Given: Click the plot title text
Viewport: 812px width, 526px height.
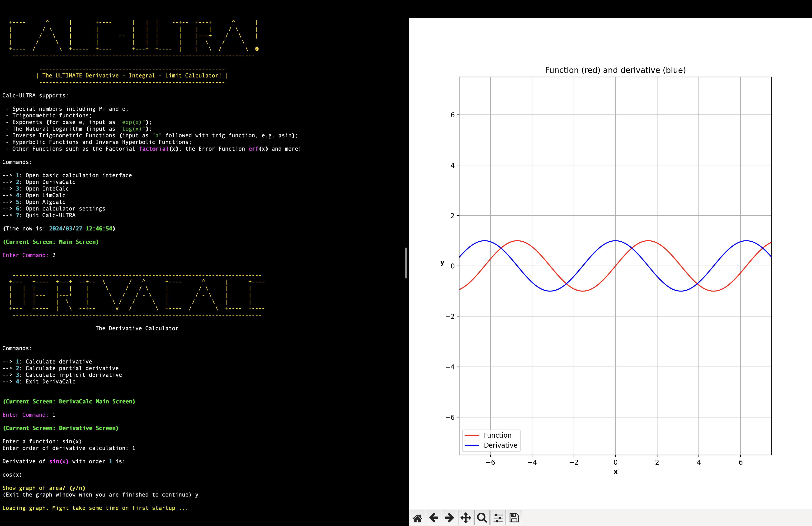Looking at the screenshot, I should pyautogui.click(x=615, y=70).
